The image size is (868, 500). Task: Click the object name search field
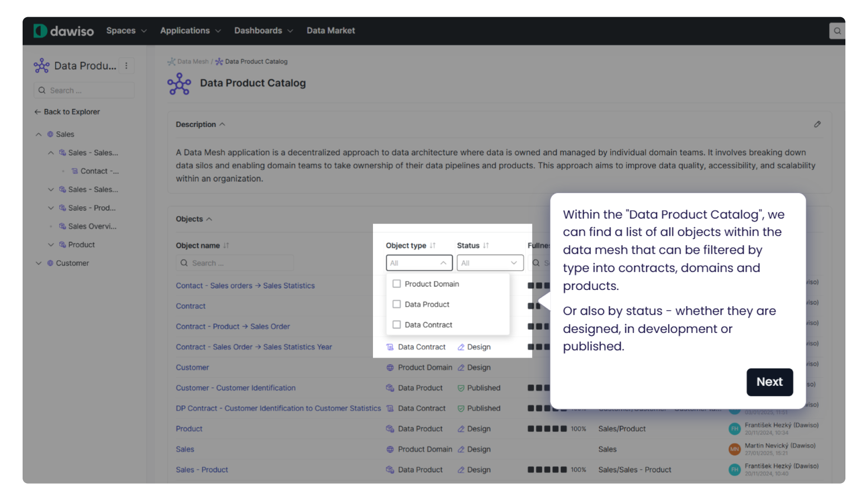(235, 262)
